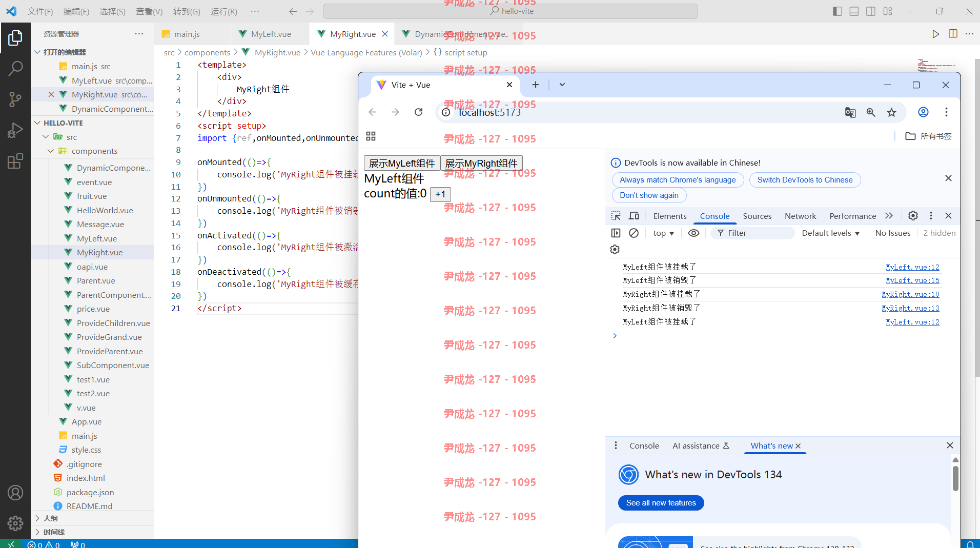Click Always match Chrome's language
Screen dimensions: 980x548
(678, 180)
